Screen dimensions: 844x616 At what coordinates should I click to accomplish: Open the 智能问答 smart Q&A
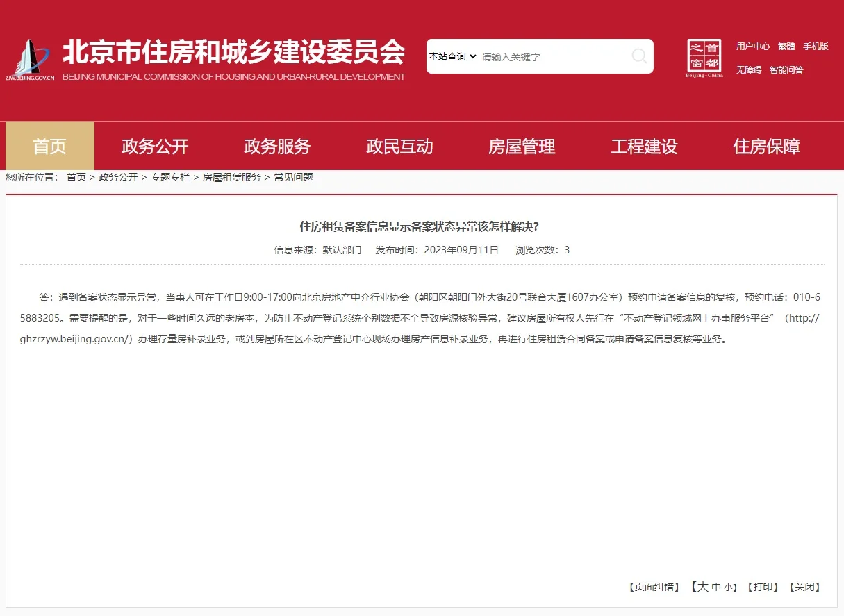pos(786,70)
